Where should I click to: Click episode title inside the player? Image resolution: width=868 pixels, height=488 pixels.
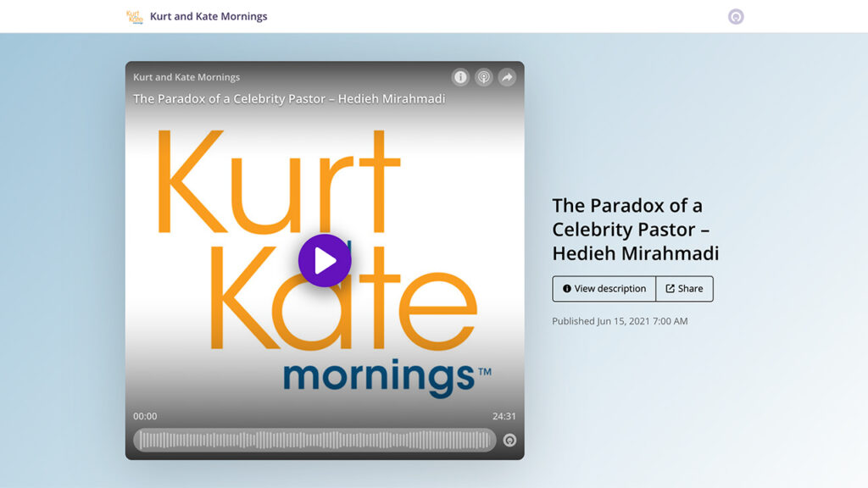[x=289, y=98]
